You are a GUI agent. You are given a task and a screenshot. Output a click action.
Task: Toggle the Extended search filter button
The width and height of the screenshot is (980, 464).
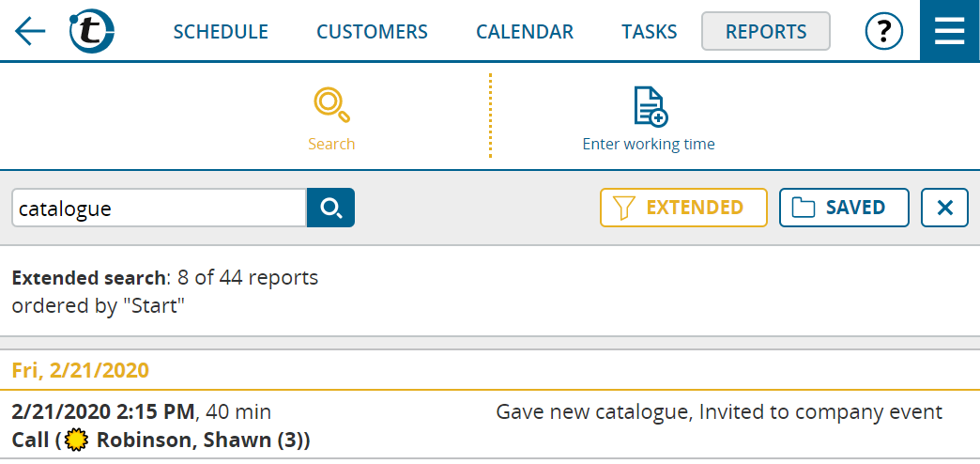coord(683,208)
